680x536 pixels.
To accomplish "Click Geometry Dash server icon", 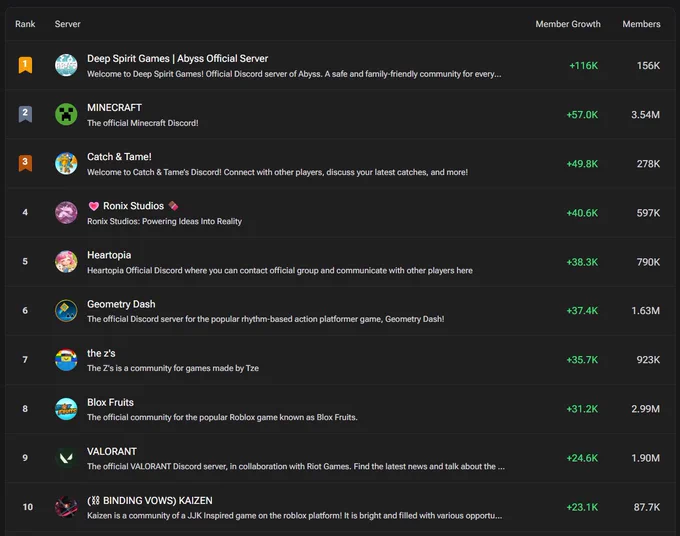I will point(66,310).
